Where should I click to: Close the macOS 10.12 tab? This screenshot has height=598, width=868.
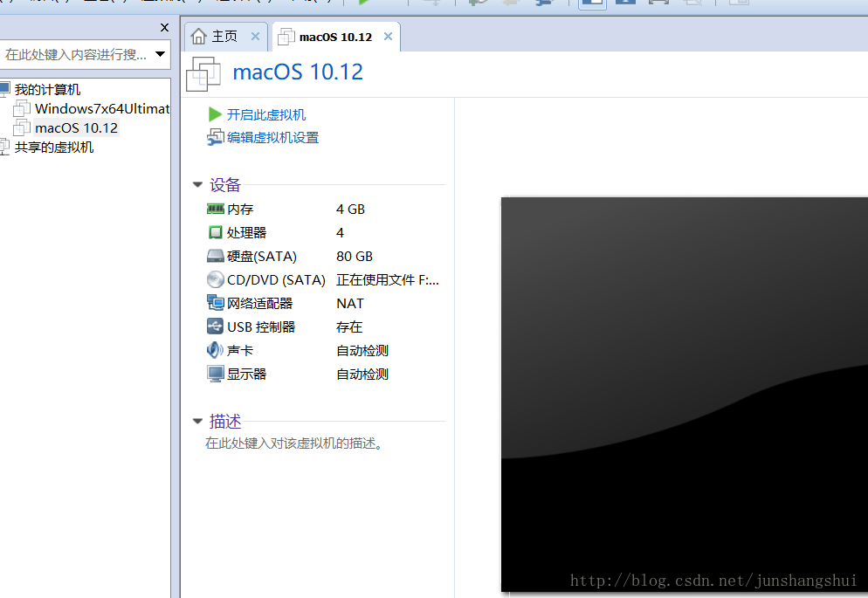click(x=388, y=37)
